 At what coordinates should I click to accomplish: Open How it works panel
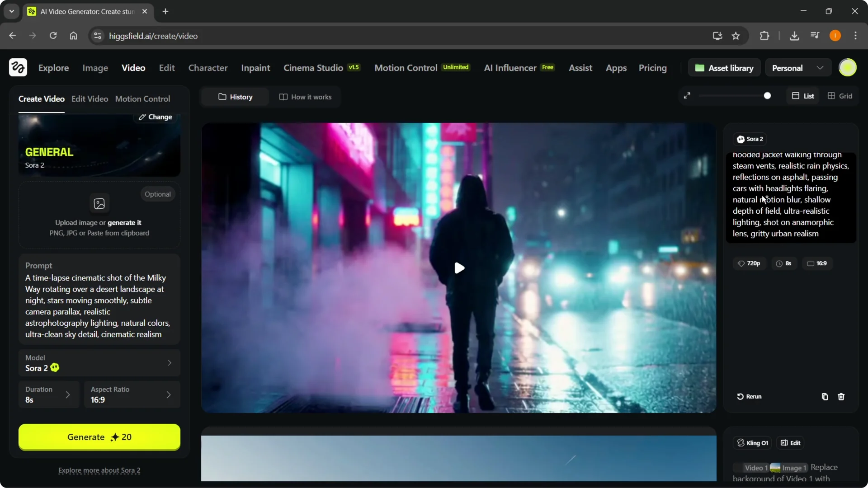(305, 97)
